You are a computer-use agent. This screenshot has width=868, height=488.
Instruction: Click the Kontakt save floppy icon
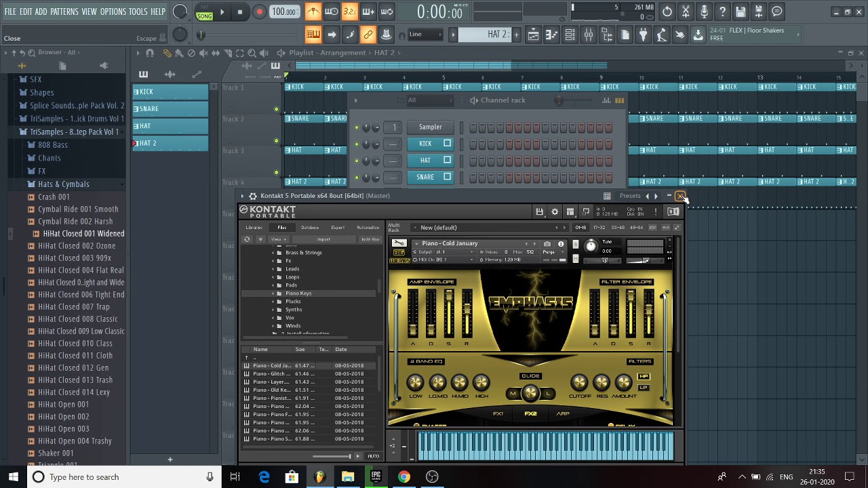[539, 212]
